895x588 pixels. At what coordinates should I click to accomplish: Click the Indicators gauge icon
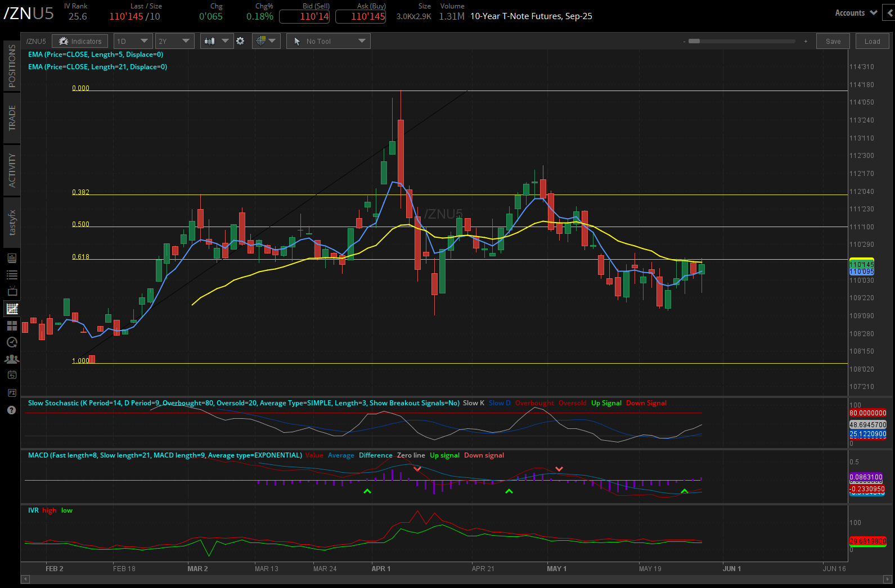(x=64, y=41)
